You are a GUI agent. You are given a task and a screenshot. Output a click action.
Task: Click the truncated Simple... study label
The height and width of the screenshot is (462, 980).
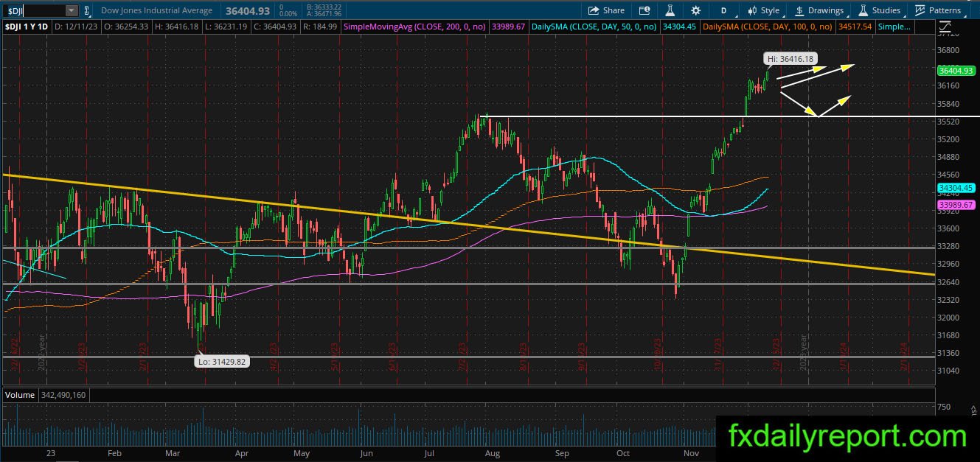click(x=893, y=27)
